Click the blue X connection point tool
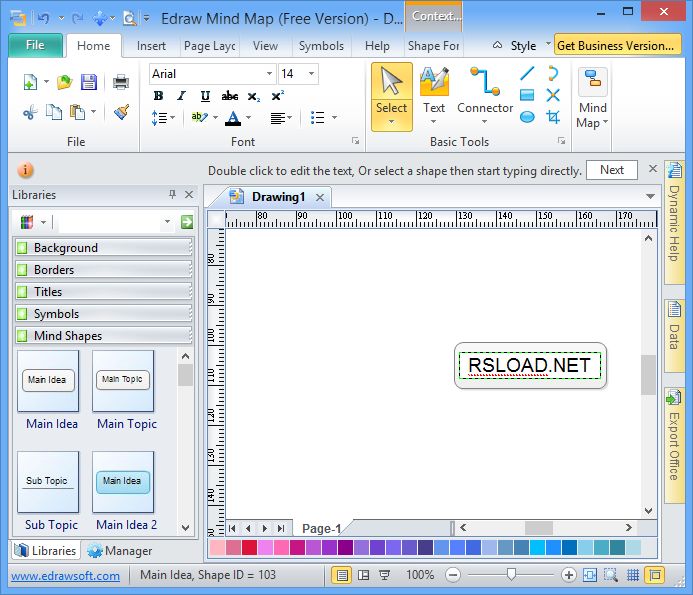The image size is (693, 595). 553,95
